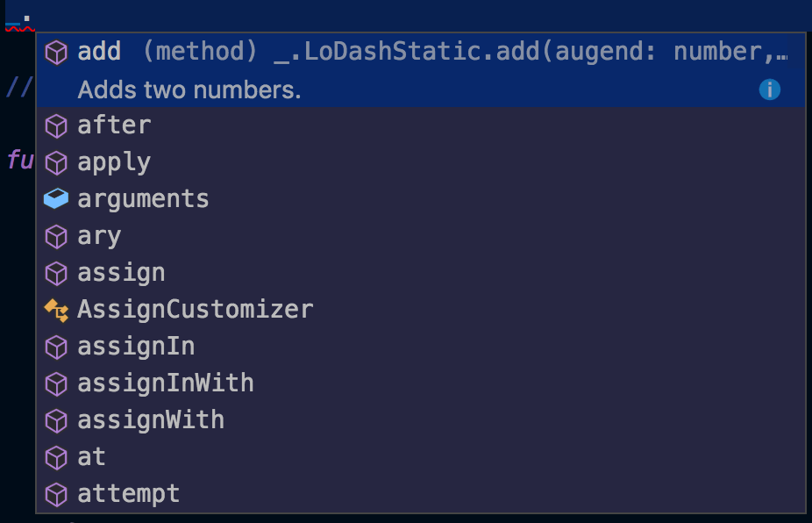Click the Adds two numbers description text
Viewport: 812px width, 523px height.
189,90
